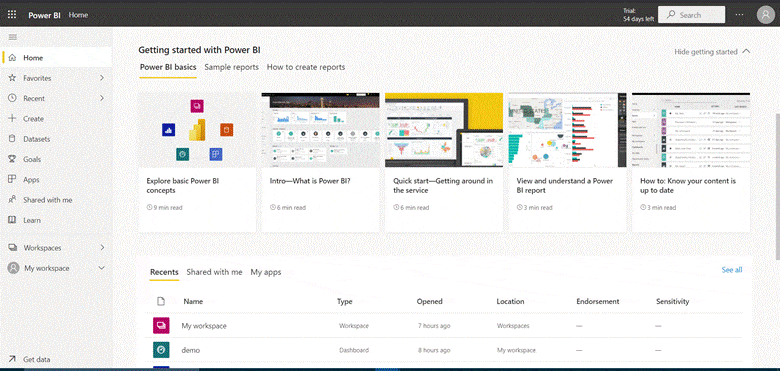Click the Goals trophy icon
Viewport: 780px width, 371px height.
pos(12,160)
